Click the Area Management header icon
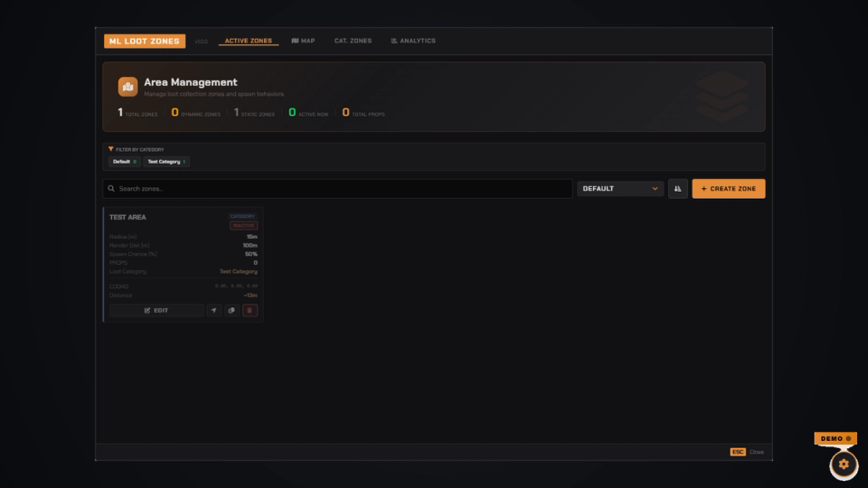The height and width of the screenshot is (488, 868). tap(127, 87)
